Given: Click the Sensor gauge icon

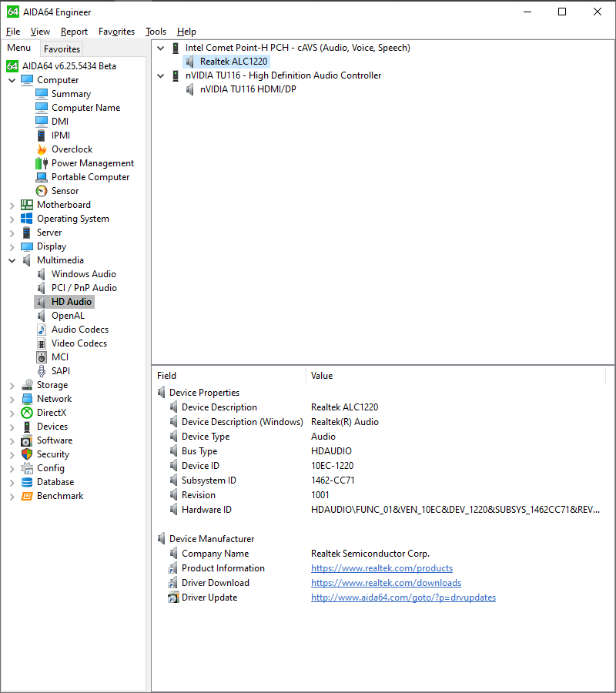Looking at the screenshot, I should 42,191.
